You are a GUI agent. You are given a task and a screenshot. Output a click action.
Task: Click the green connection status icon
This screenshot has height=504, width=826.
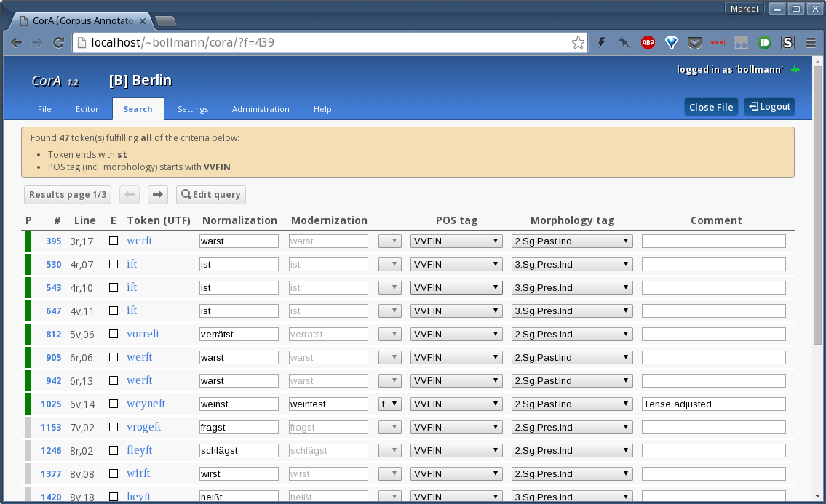click(x=795, y=70)
